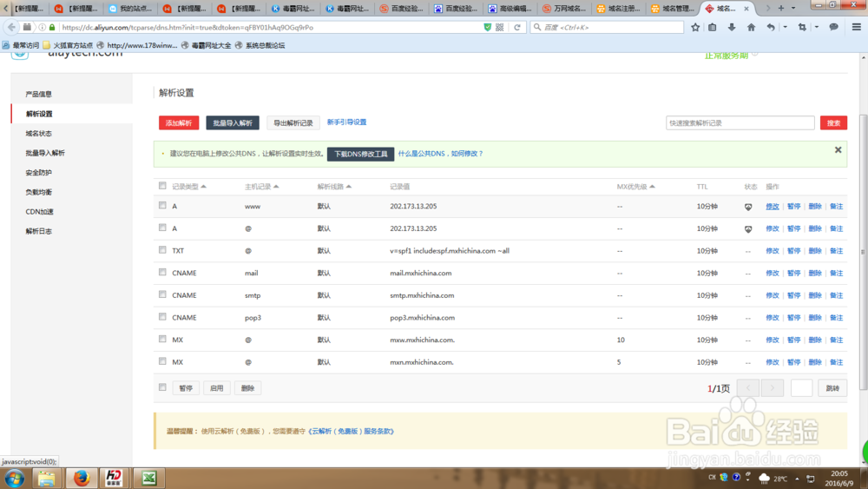Click the green lock site identity icon
This screenshot has height=489, width=868.
52,27
